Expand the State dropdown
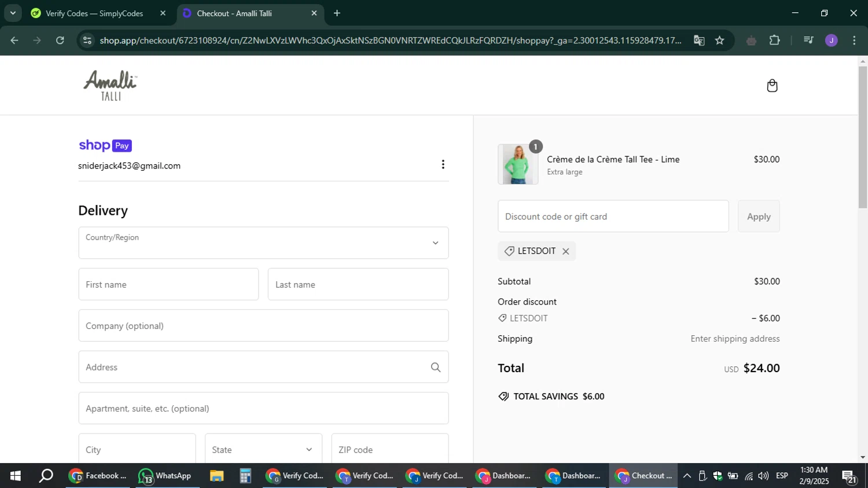The height and width of the screenshot is (488, 868). coord(263,449)
